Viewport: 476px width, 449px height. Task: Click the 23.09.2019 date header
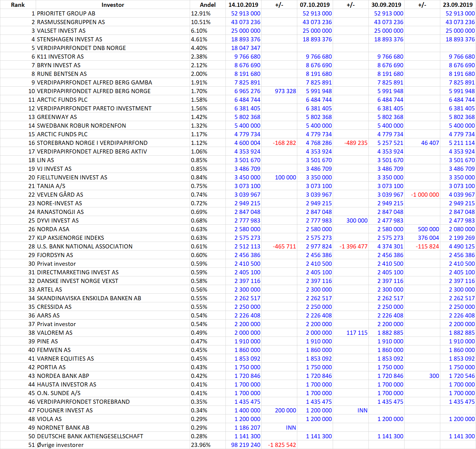coord(458,5)
